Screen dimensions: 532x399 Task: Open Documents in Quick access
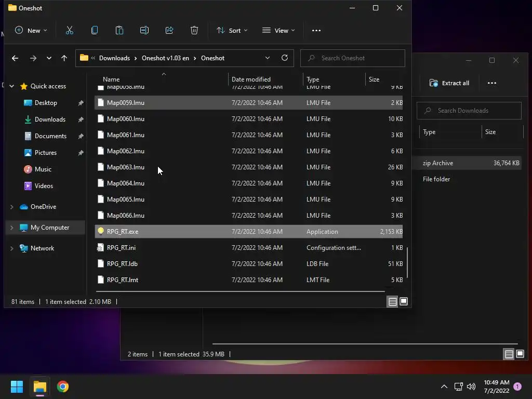pos(50,136)
